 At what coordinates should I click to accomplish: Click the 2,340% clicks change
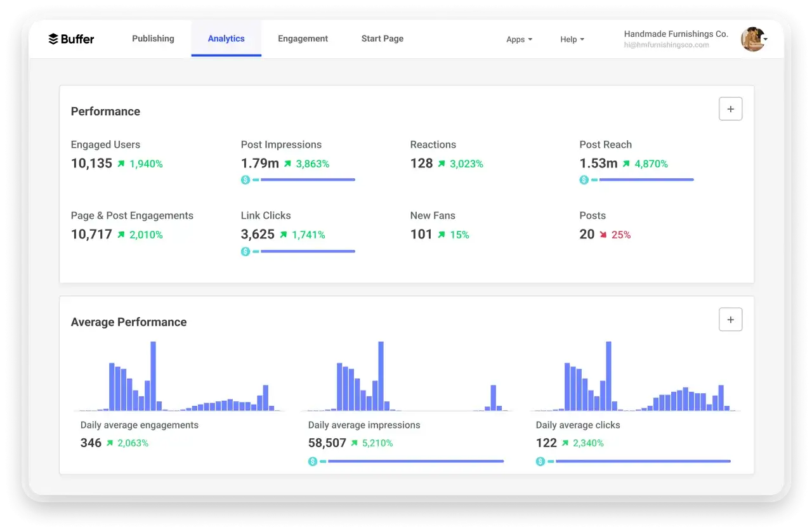(588, 443)
